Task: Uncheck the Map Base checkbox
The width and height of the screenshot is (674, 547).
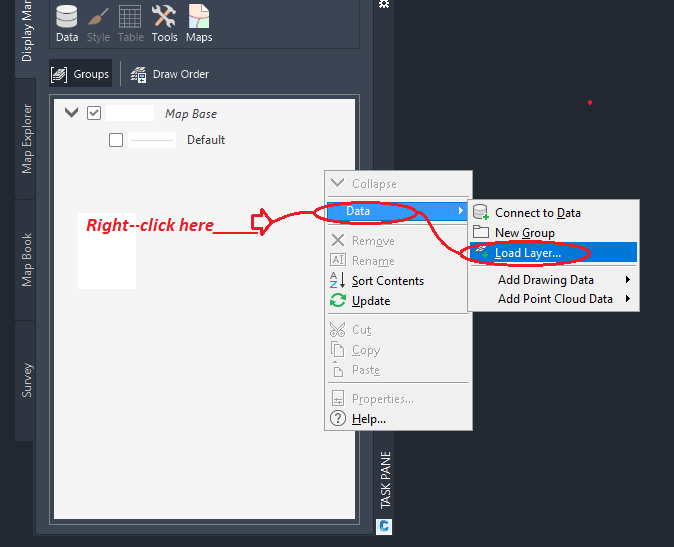Action: pyautogui.click(x=94, y=113)
